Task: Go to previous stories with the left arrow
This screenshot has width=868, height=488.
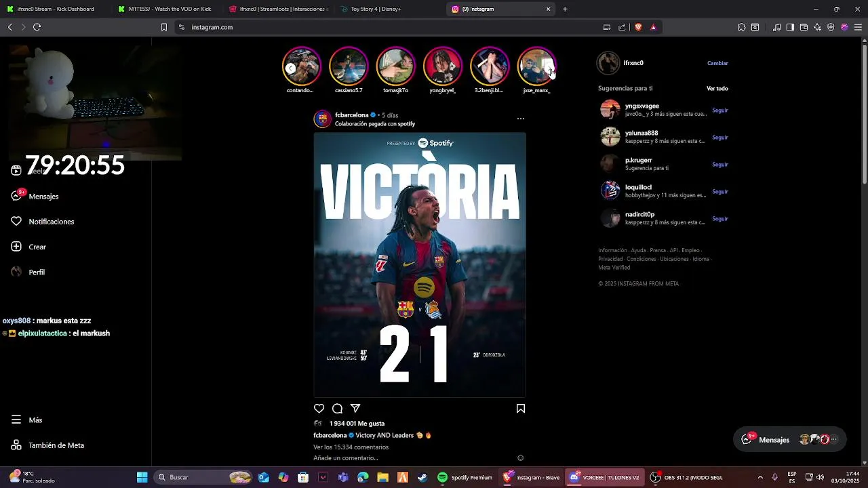Action: pos(290,68)
